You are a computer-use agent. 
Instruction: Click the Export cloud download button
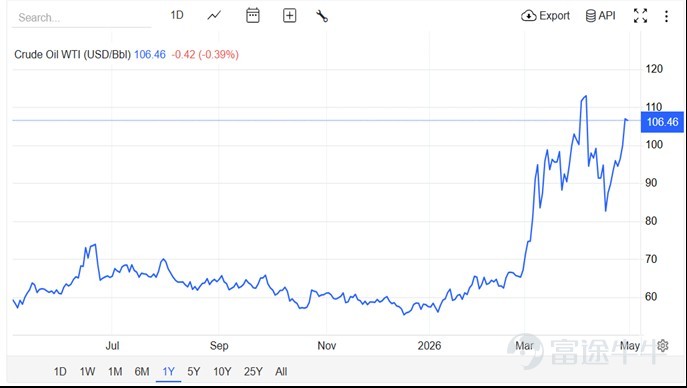click(x=545, y=16)
